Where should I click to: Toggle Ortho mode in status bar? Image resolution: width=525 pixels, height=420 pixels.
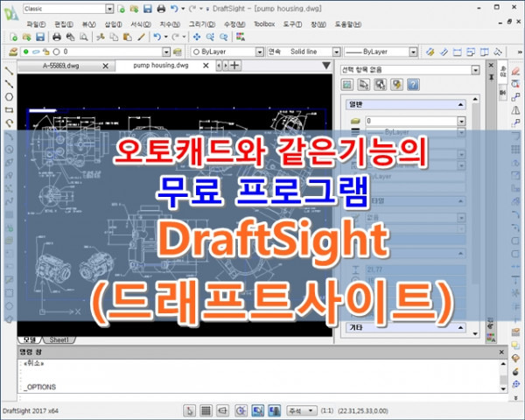click(x=222, y=410)
